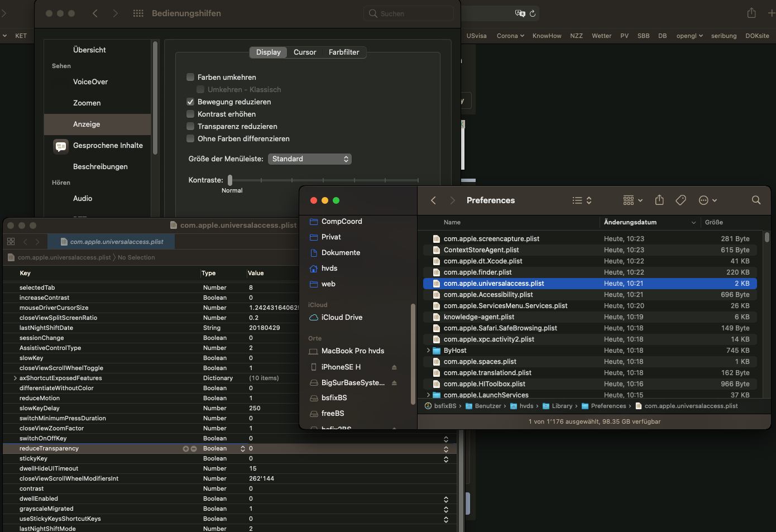Image resolution: width=776 pixels, height=532 pixels.
Task: Open the KnowHow bookmark
Action: point(547,36)
